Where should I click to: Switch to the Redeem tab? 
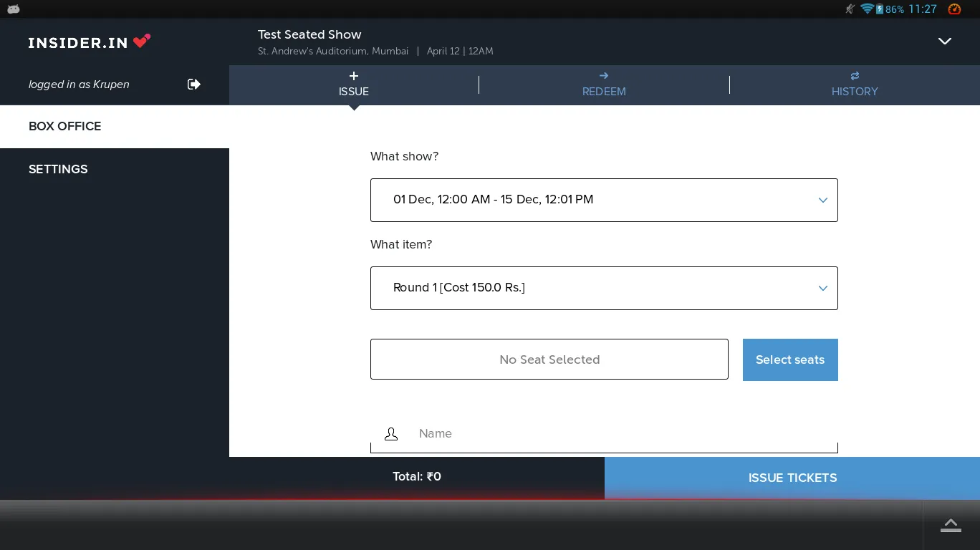point(604,91)
